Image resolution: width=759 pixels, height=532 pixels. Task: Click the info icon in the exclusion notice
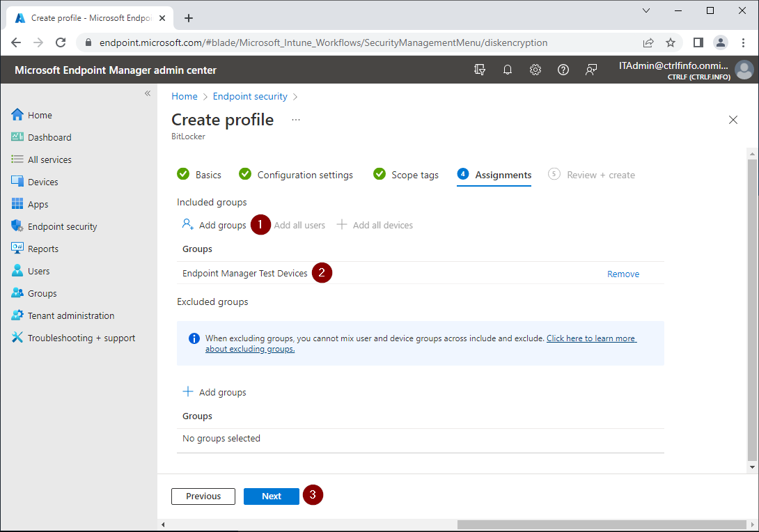point(194,338)
